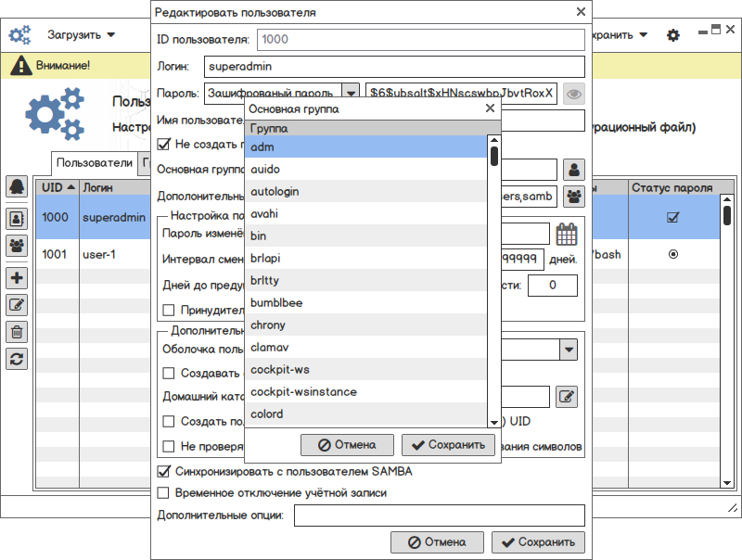This screenshot has height=560, width=742.
Task: Click the trash delete icon in sidebar
Action: [x=17, y=331]
